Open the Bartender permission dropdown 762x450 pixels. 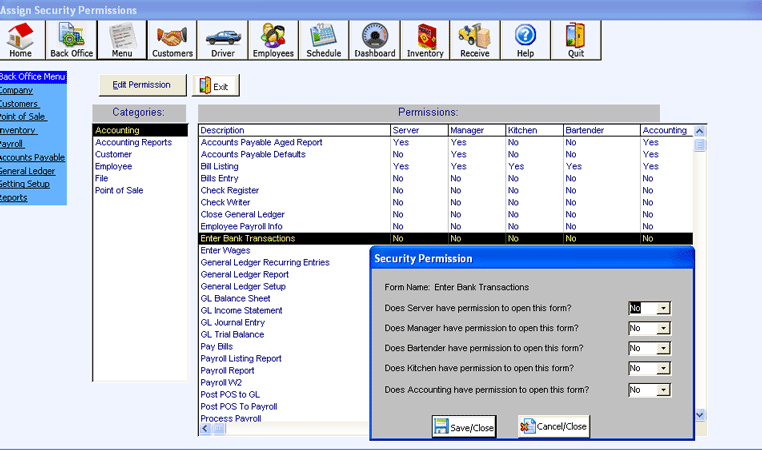pyautogui.click(x=663, y=348)
